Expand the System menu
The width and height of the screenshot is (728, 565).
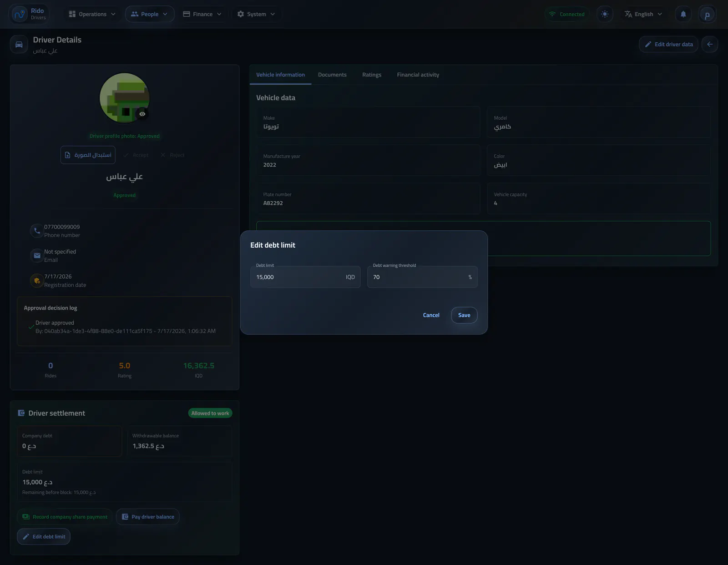(256, 14)
